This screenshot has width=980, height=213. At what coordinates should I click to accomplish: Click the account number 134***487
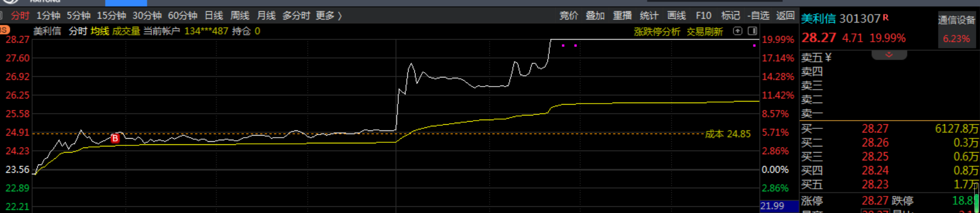click(206, 31)
